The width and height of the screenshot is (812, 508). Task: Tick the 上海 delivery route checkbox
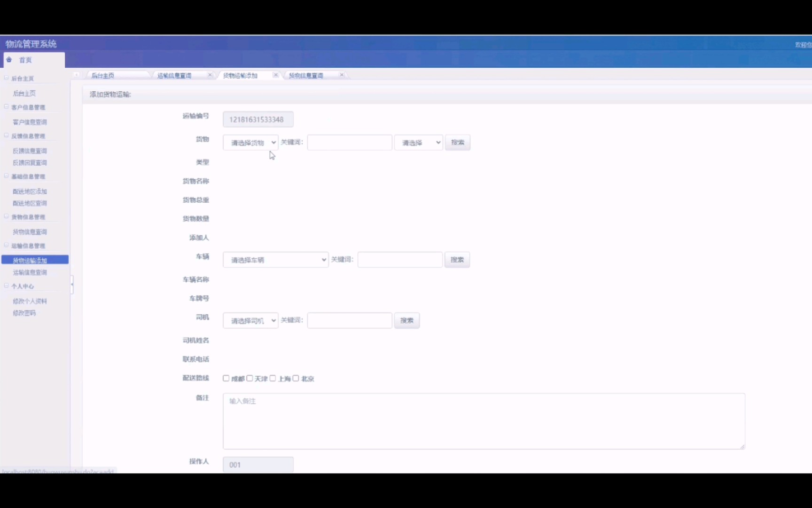tap(273, 378)
